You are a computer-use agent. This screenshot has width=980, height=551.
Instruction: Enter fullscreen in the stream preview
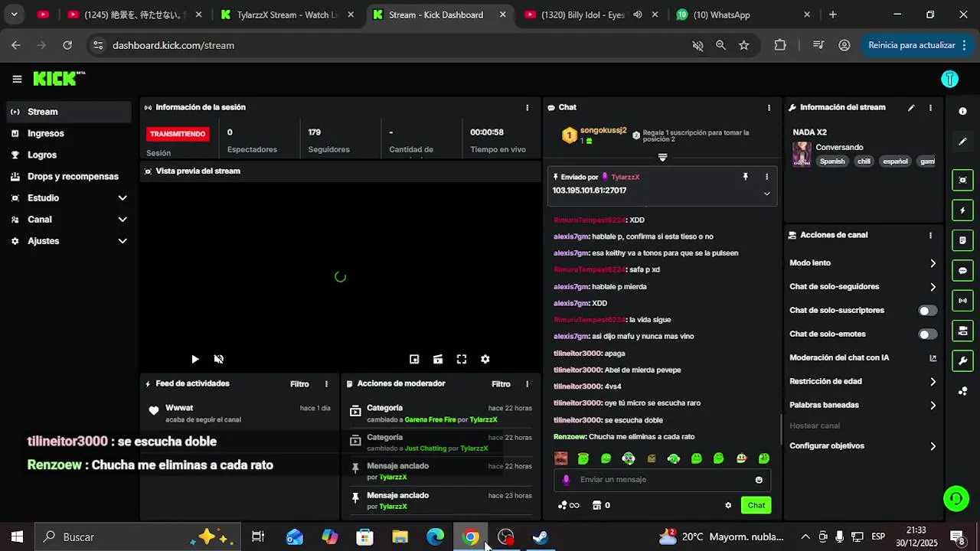(462, 359)
